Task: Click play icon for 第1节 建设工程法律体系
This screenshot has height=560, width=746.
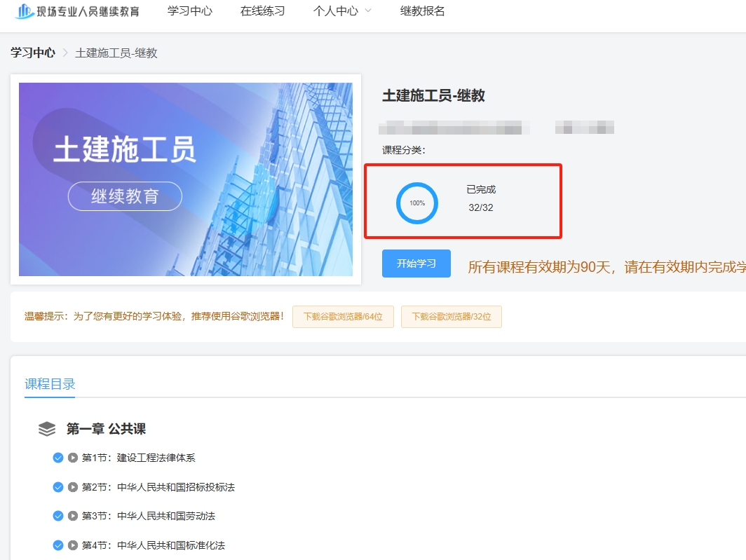Action: click(x=73, y=458)
